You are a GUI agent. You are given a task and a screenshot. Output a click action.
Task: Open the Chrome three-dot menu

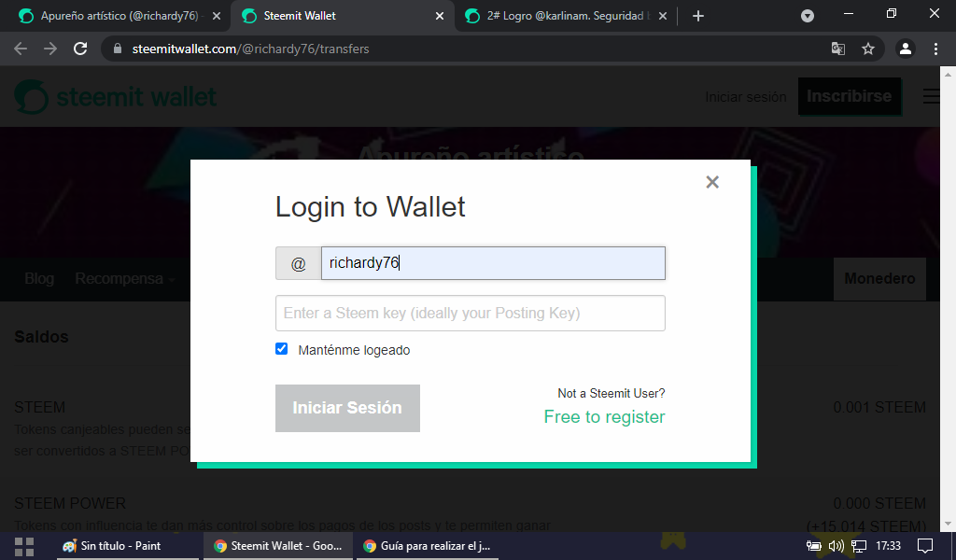pos(935,49)
